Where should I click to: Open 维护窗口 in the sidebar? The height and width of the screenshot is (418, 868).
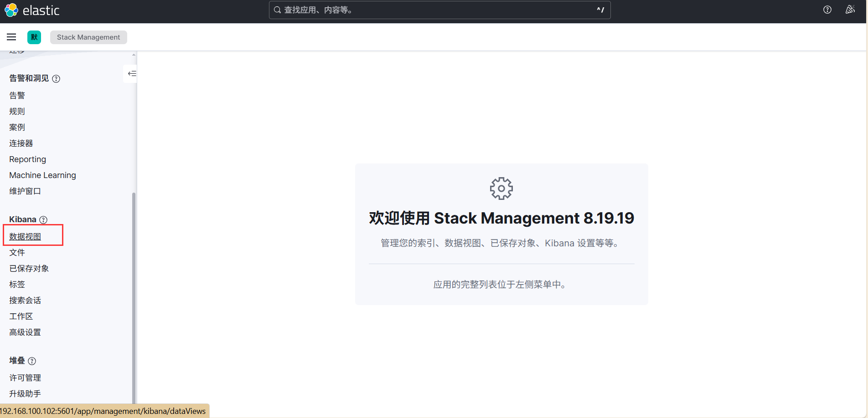coord(25,191)
